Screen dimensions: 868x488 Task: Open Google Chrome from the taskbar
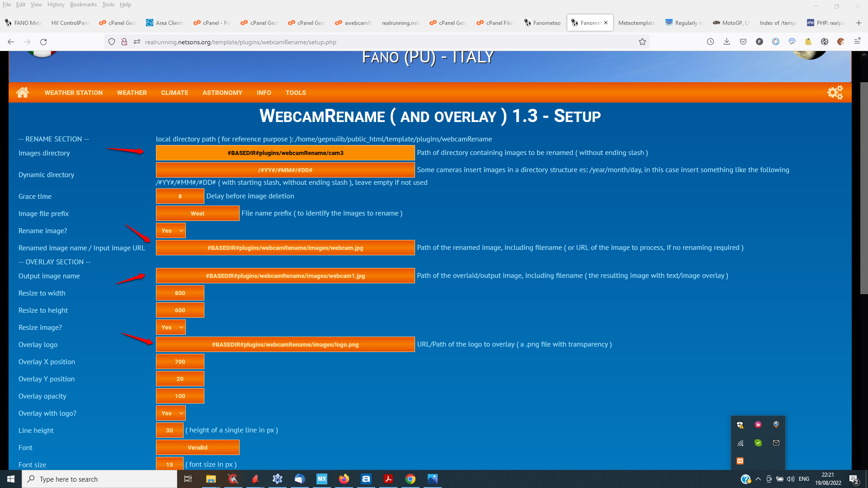pyautogui.click(x=410, y=479)
